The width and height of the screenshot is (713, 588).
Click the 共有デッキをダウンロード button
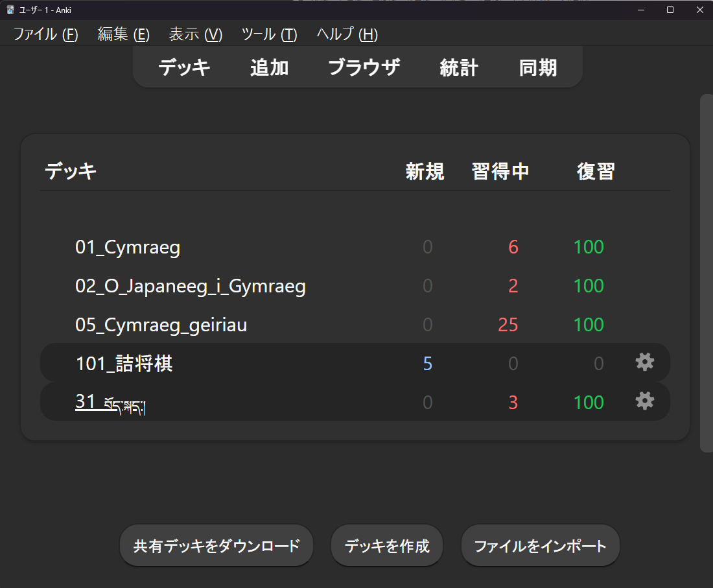pyautogui.click(x=216, y=546)
